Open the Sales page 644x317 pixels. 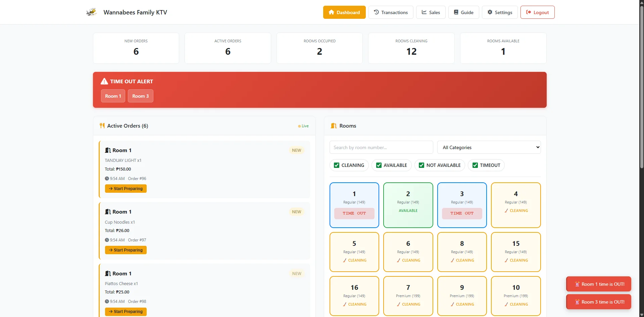[431, 12]
